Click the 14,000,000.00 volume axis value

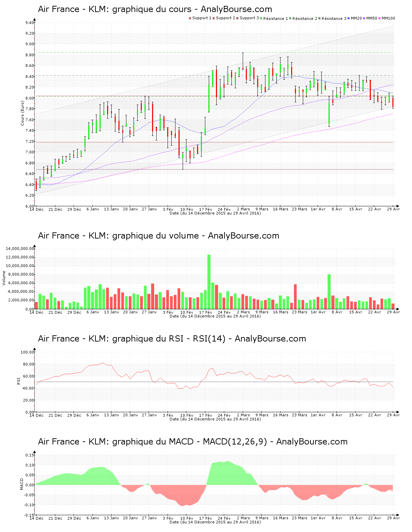click(x=20, y=248)
